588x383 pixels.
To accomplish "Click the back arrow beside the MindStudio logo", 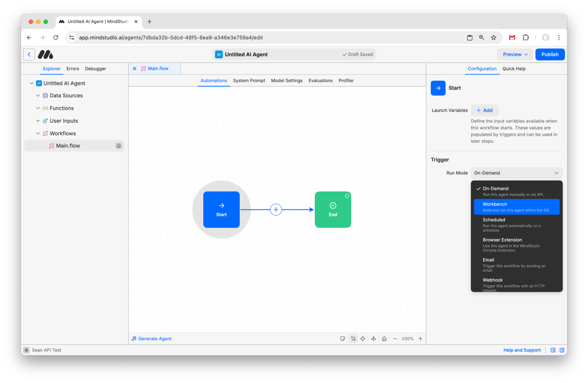I will tap(29, 54).
